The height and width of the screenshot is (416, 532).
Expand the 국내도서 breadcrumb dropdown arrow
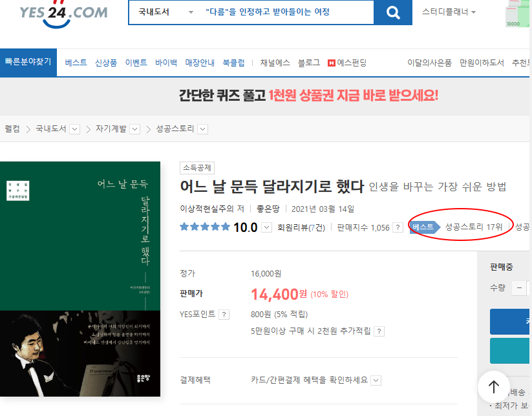pos(74,129)
